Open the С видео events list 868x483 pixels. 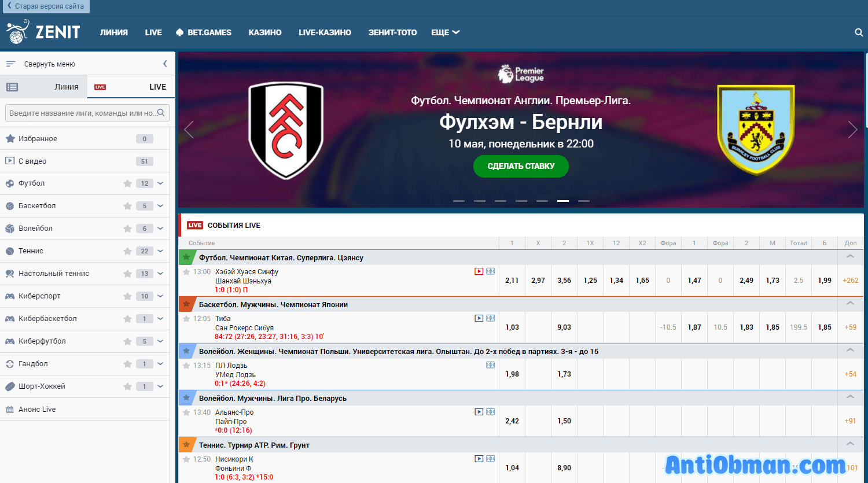click(84, 161)
